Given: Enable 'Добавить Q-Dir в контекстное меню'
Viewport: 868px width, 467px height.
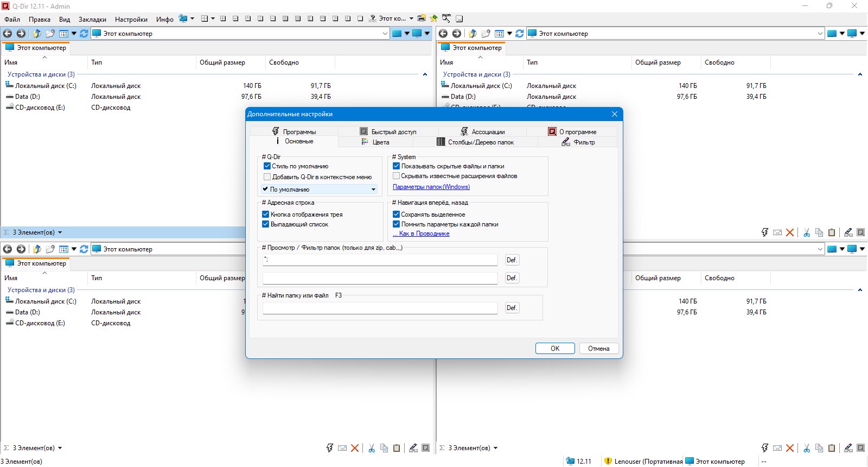Looking at the screenshot, I should 267,176.
